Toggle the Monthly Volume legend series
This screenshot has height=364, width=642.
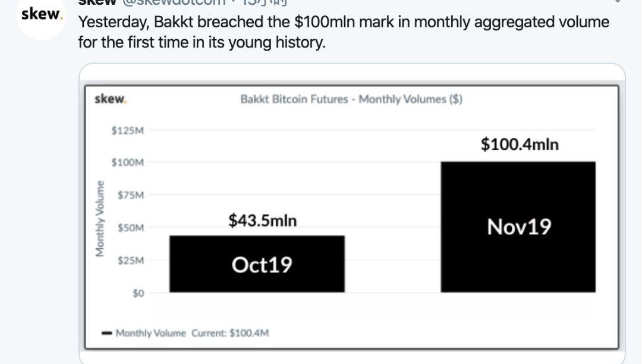coord(150,333)
